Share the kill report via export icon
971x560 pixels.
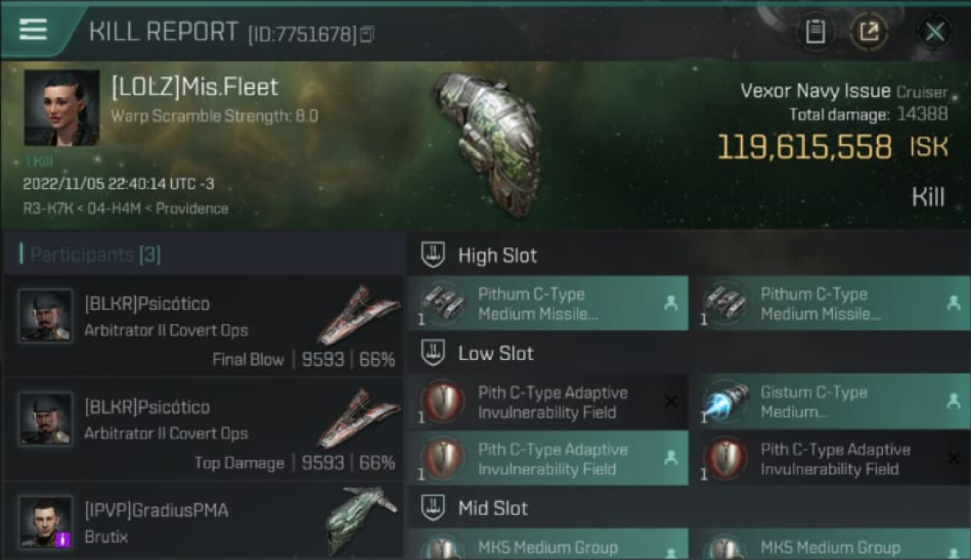[x=869, y=31]
